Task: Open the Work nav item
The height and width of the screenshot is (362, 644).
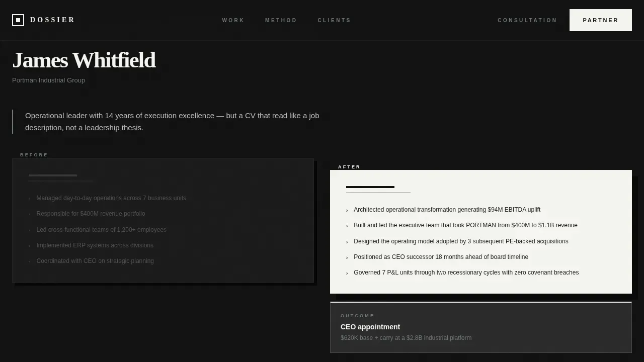Action: click(233, 21)
